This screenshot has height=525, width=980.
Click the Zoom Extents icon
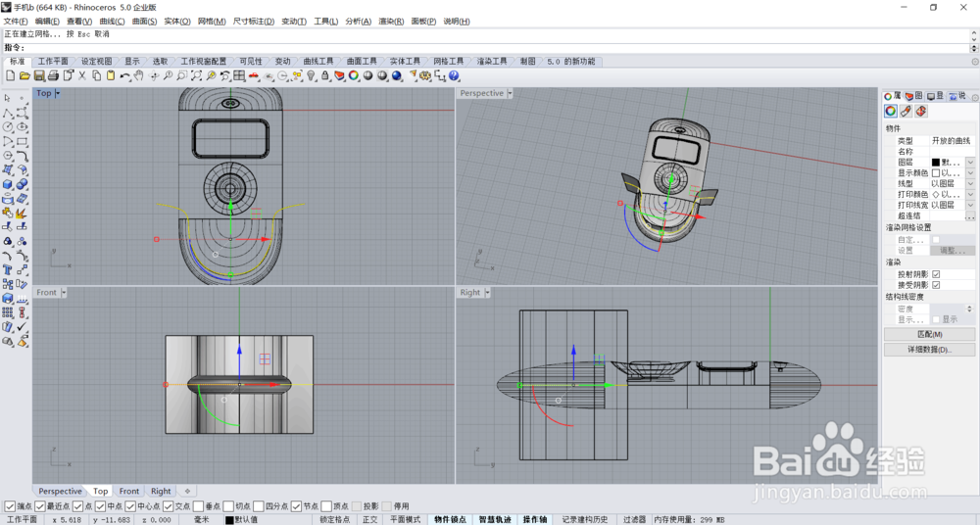(x=196, y=75)
